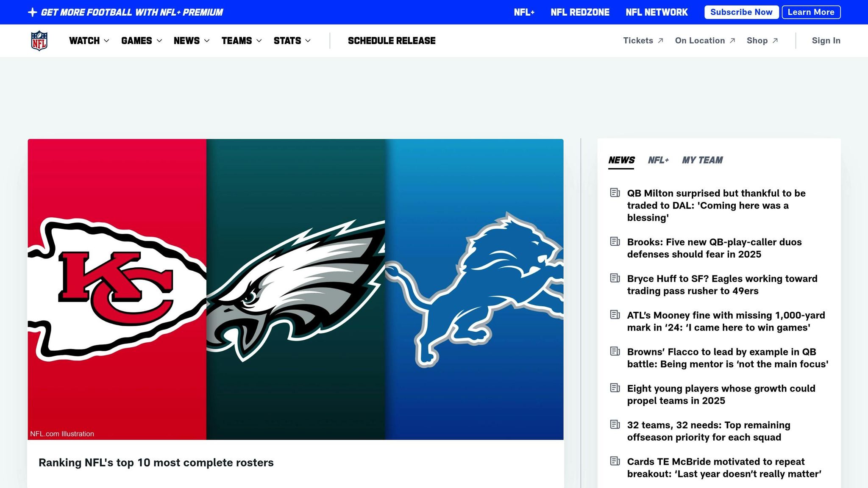Click external arrow icon next to Tickets

pos(660,41)
